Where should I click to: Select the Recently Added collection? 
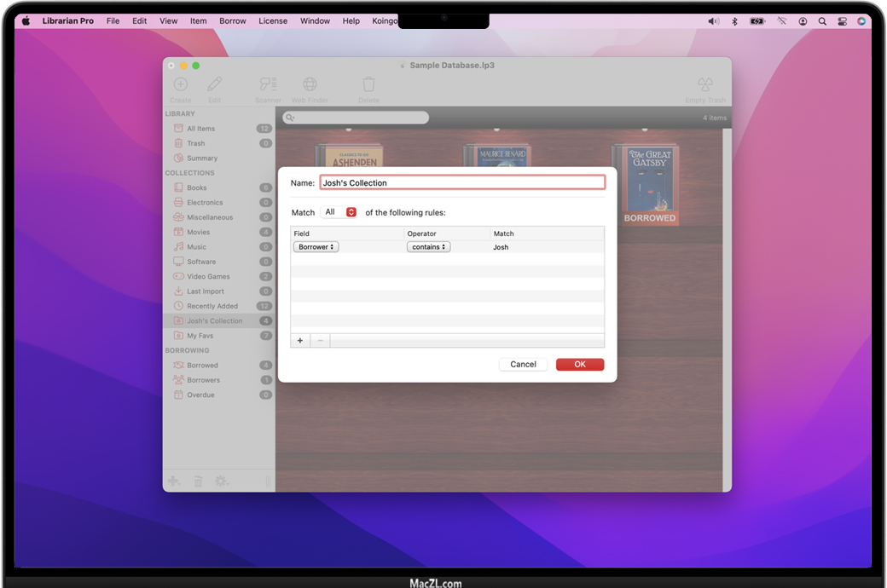click(x=218, y=305)
